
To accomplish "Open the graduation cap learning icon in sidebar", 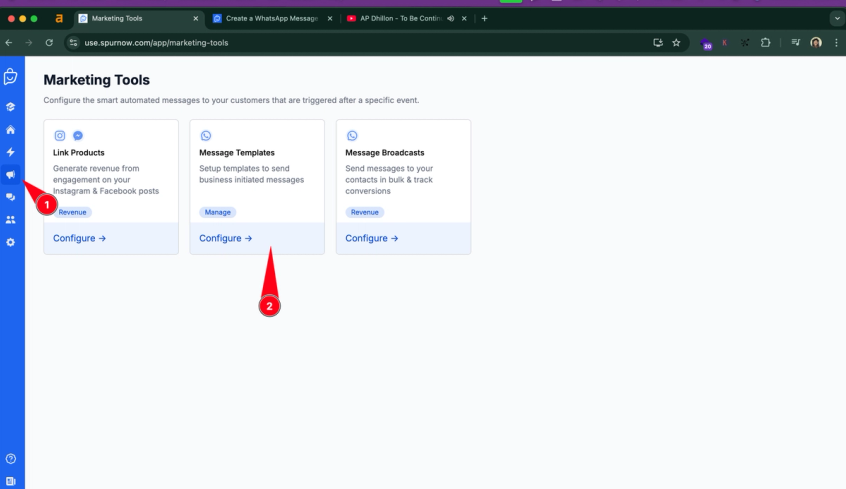I will coord(10,107).
